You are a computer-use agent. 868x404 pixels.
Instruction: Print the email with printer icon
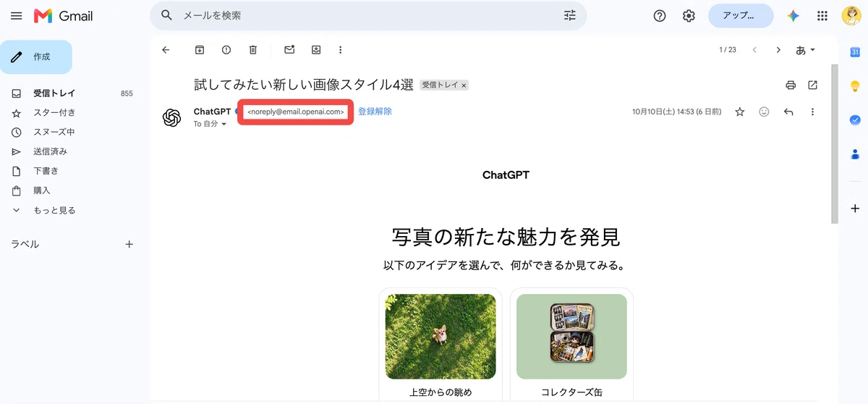[791, 85]
